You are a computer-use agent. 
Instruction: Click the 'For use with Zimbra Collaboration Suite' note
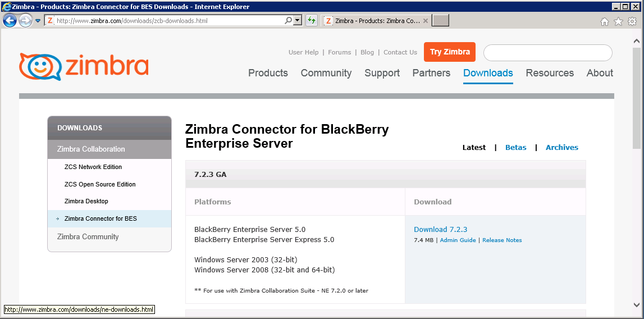(281, 290)
